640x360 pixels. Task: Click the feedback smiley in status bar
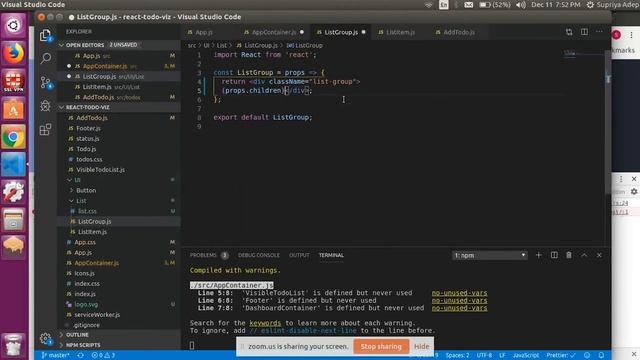pyautogui.click(x=587, y=356)
